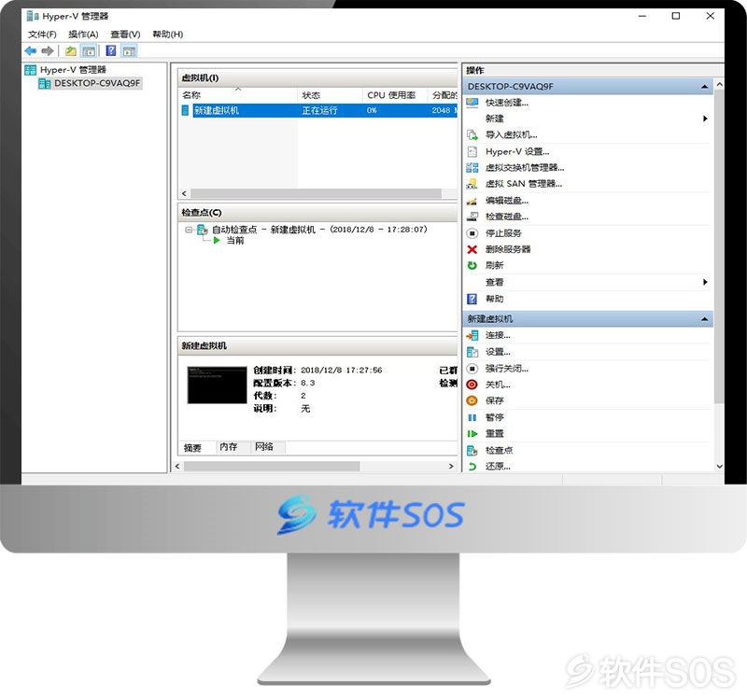Click the 检查点 action icon
The width and height of the screenshot is (747, 700).
472,450
